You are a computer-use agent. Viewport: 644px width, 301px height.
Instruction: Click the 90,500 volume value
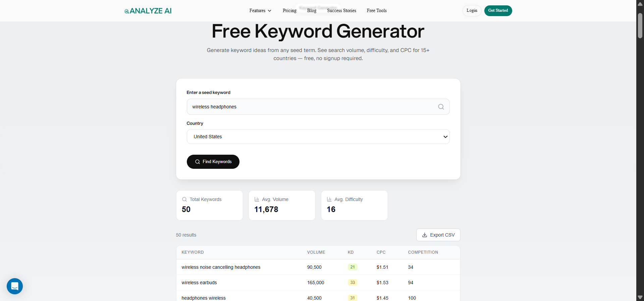coord(314,267)
